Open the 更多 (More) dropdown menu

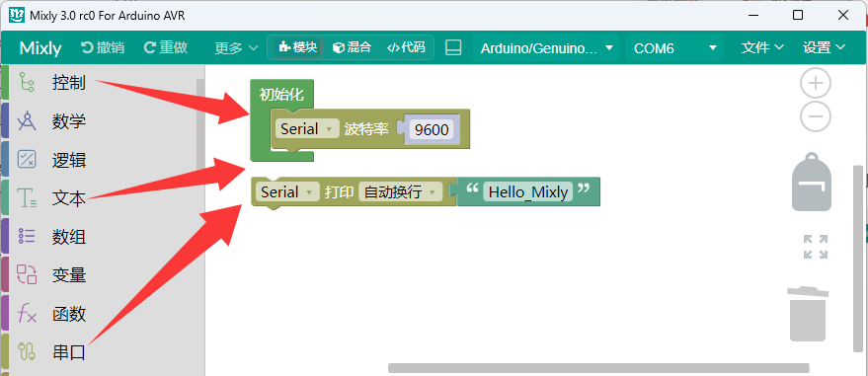(236, 48)
